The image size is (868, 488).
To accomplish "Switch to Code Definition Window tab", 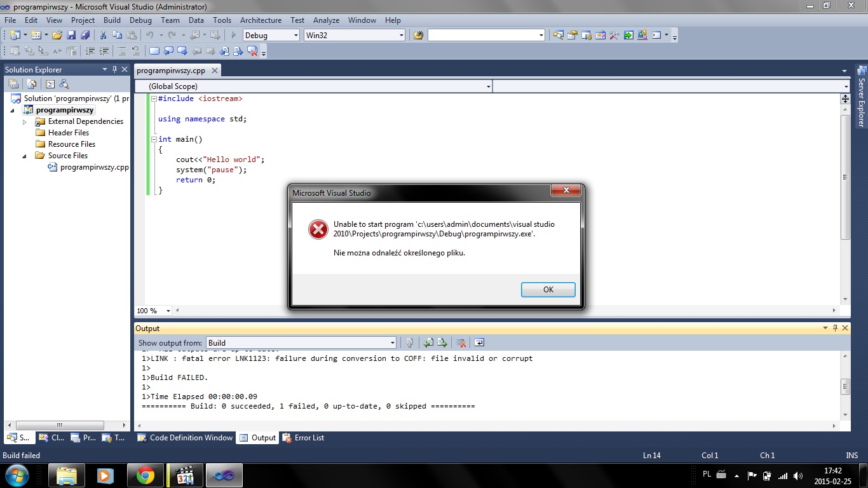I will 185,438.
